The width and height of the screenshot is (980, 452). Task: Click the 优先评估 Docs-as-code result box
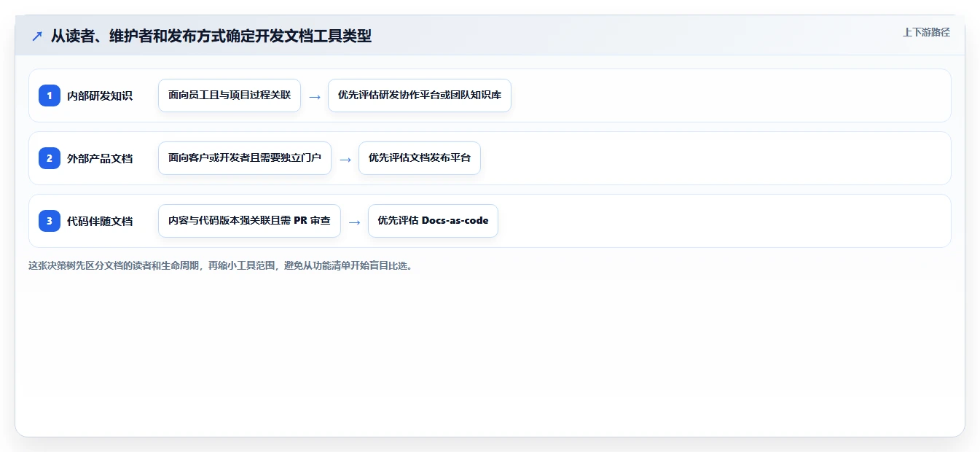(433, 221)
